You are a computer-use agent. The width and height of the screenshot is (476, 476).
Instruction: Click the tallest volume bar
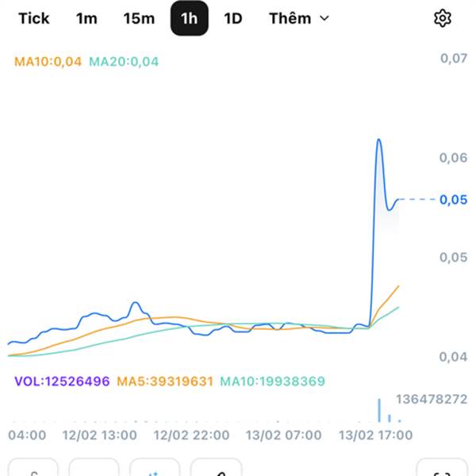(379, 409)
